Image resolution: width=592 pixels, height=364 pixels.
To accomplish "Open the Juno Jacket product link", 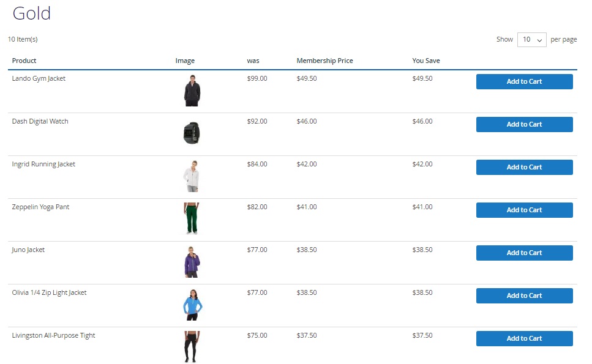I will click(x=28, y=250).
